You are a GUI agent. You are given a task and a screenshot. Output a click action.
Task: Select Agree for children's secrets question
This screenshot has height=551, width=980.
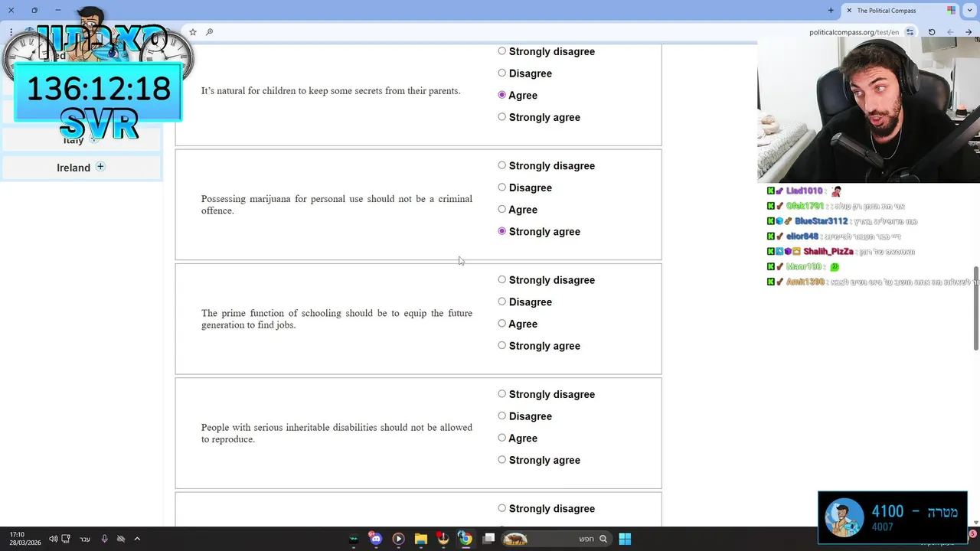coord(501,95)
